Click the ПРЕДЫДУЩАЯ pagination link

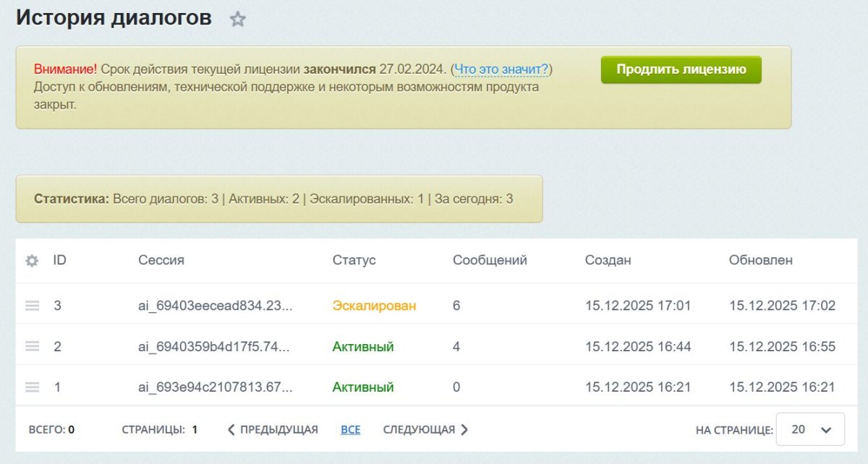(278, 429)
